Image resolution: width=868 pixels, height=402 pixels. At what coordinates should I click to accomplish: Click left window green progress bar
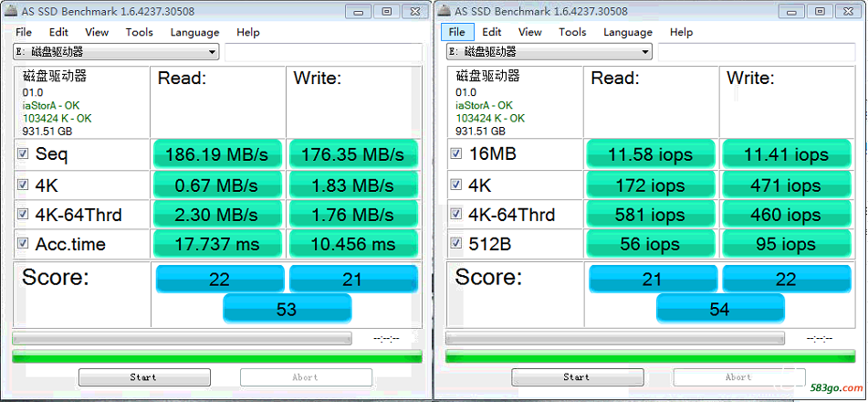point(217,356)
